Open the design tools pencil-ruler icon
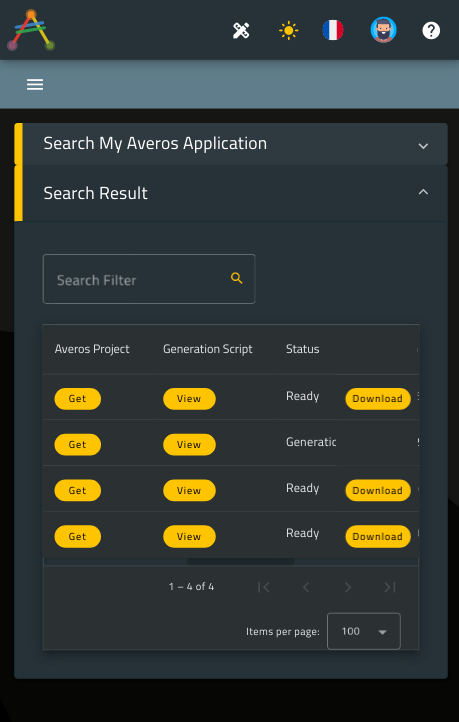 241,31
